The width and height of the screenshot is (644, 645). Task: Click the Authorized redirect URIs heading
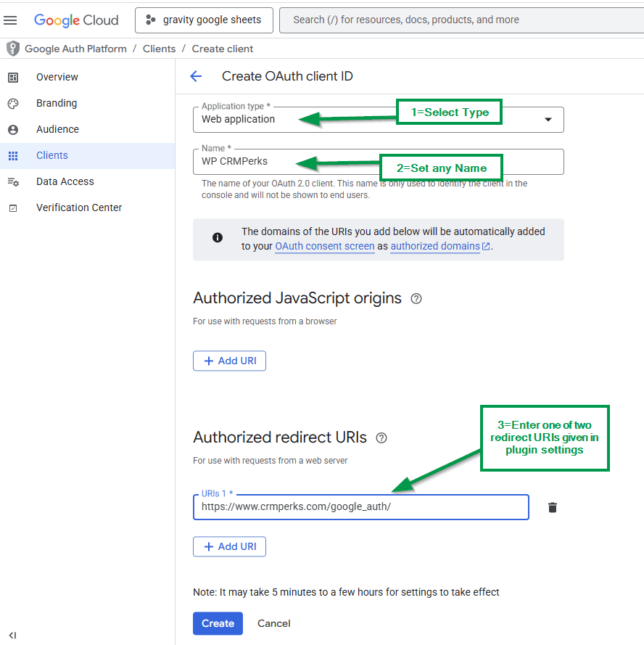pos(280,437)
